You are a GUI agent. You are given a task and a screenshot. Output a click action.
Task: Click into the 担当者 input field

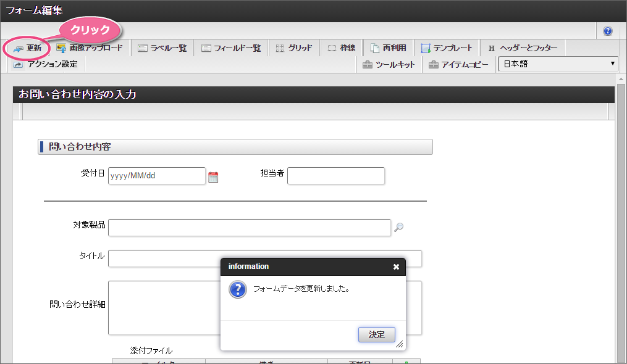(336, 176)
